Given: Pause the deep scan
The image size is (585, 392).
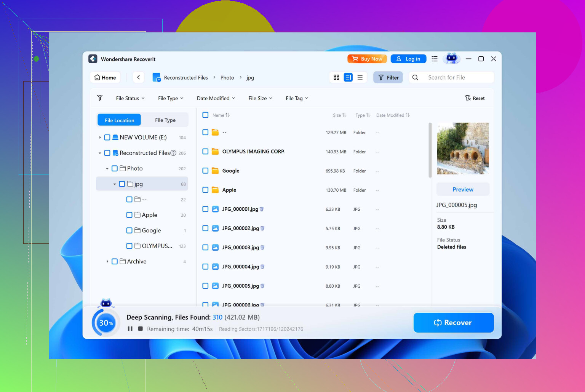Looking at the screenshot, I should pyautogui.click(x=130, y=328).
